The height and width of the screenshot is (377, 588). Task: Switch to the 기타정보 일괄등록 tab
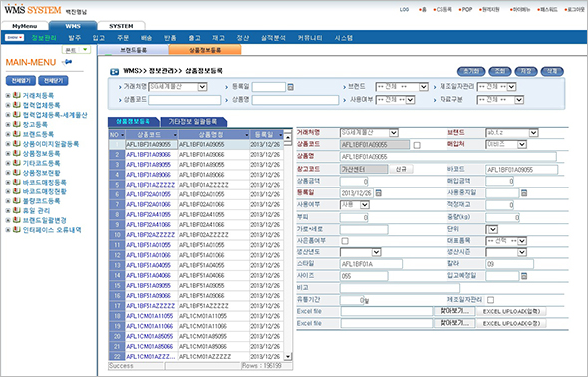[x=193, y=122]
